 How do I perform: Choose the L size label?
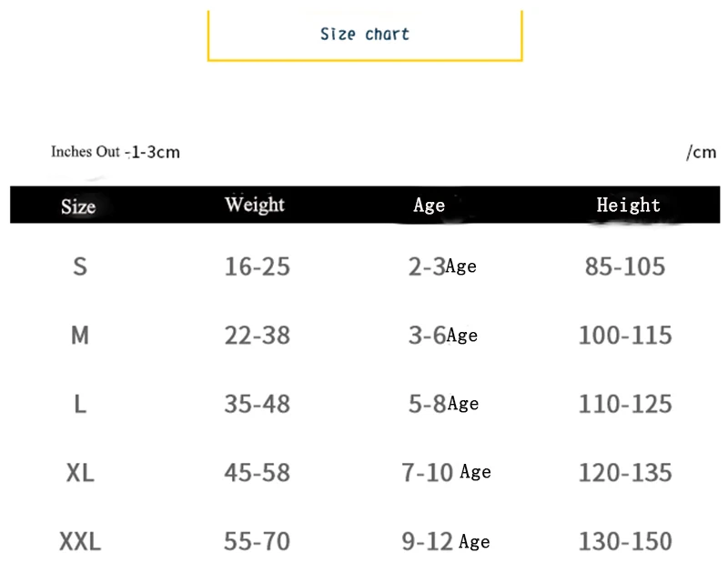[x=80, y=404]
